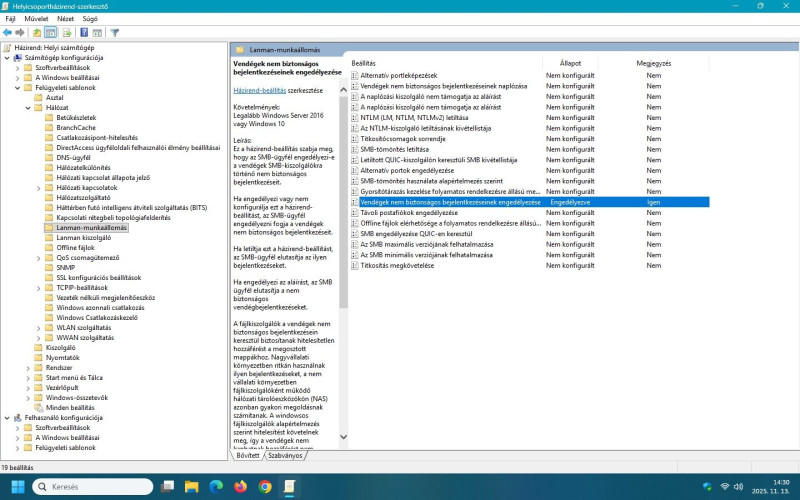Viewport: 800px width, 500px height.
Task: Click the policy icon beside Titkosítás megkövetelése
Action: [355, 266]
